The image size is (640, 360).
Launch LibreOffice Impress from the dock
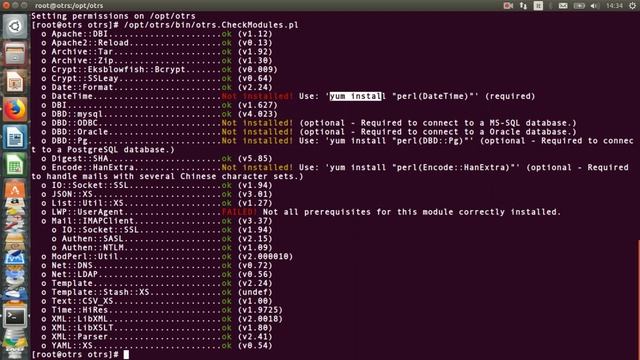pos(15,82)
